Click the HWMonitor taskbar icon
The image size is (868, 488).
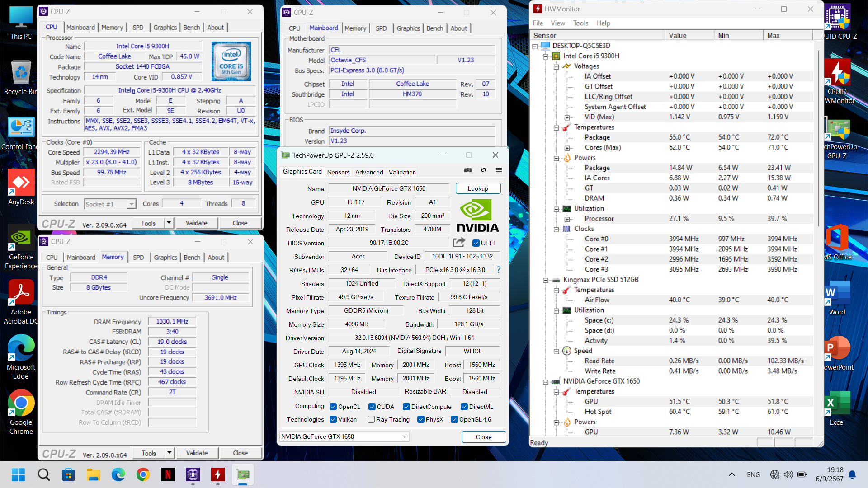pyautogui.click(x=218, y=474)
